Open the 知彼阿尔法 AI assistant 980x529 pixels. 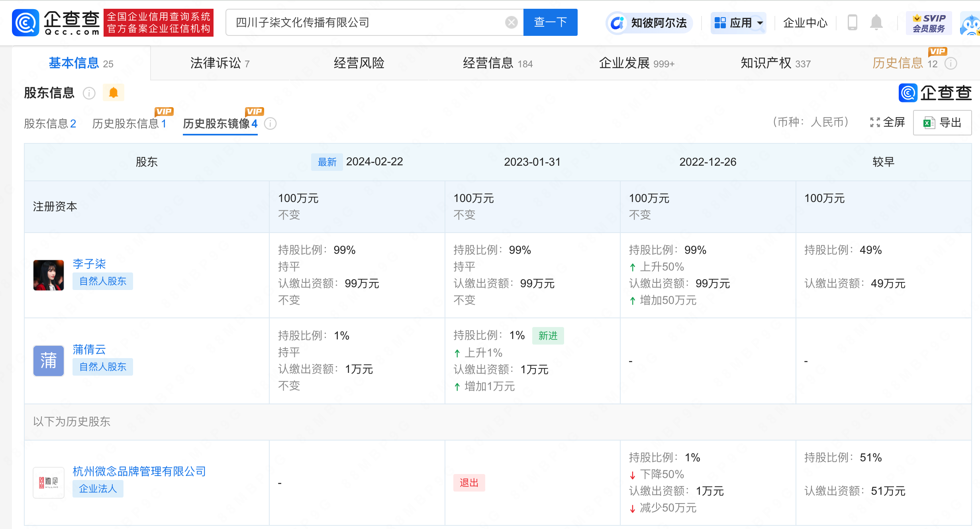pyautogui.click(x=649, y=23)
